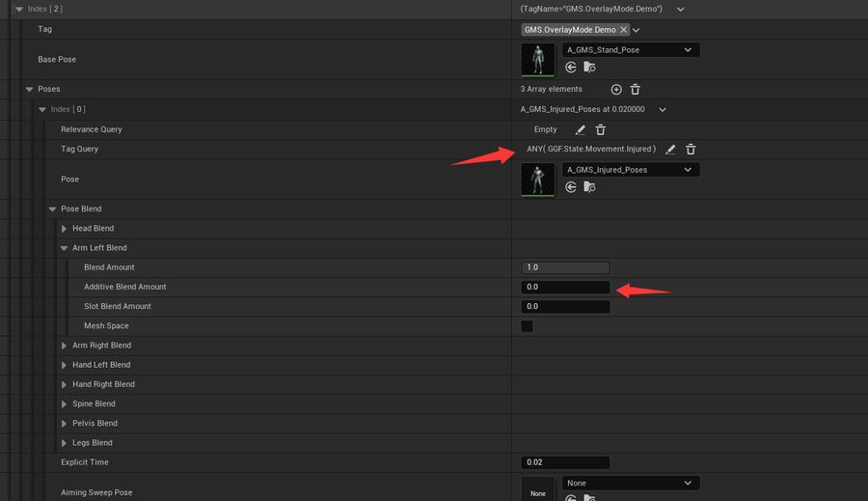The image size is (868, 501).
Task: Click the Aiming Sweep Pose label
Action: pyautogui.click(x=96, y=492)
